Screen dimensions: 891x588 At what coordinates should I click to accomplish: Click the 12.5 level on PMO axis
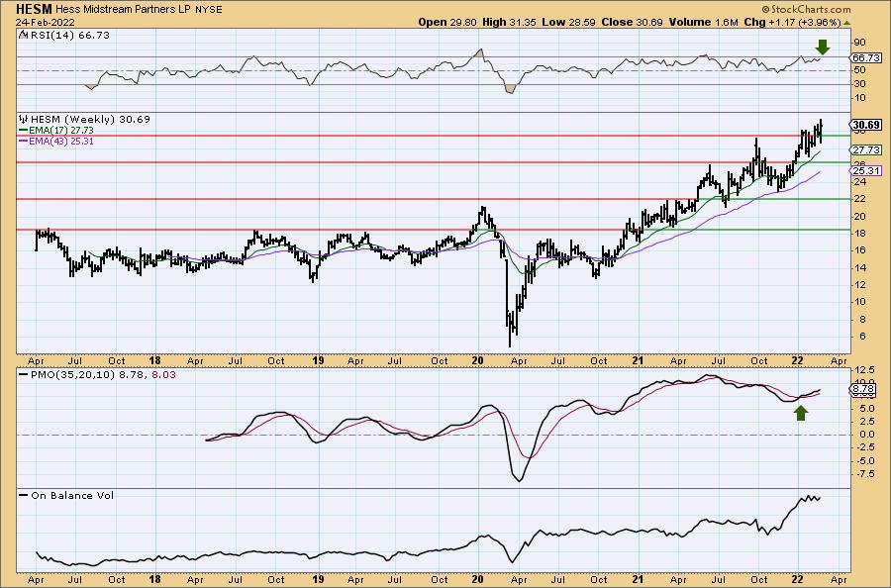pyautogui.click(x=863, y=370)
